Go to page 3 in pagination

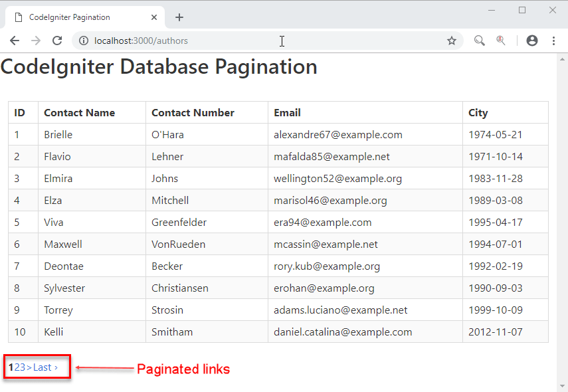point(23,367)
